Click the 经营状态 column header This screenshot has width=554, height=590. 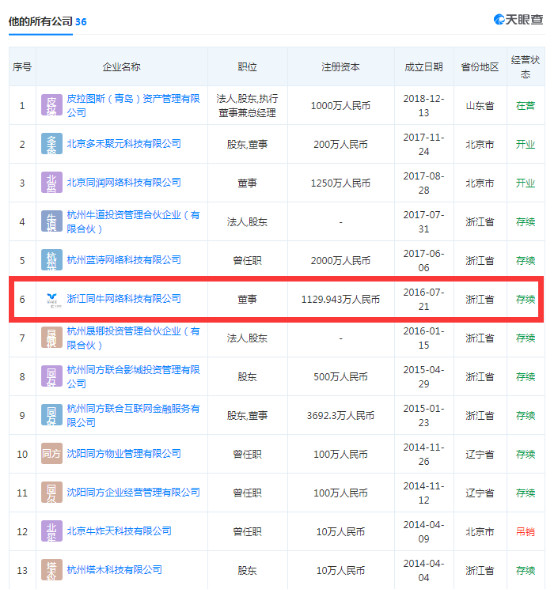(525, 67)
